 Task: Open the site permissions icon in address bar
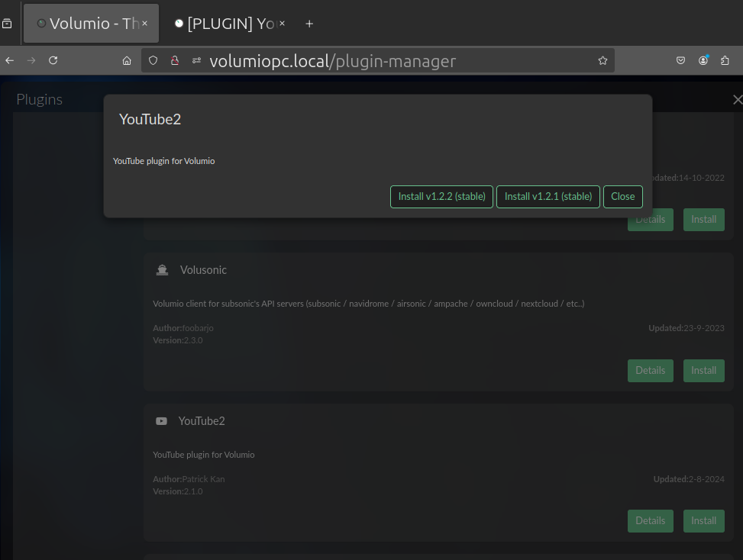click(x=197, y=60)
